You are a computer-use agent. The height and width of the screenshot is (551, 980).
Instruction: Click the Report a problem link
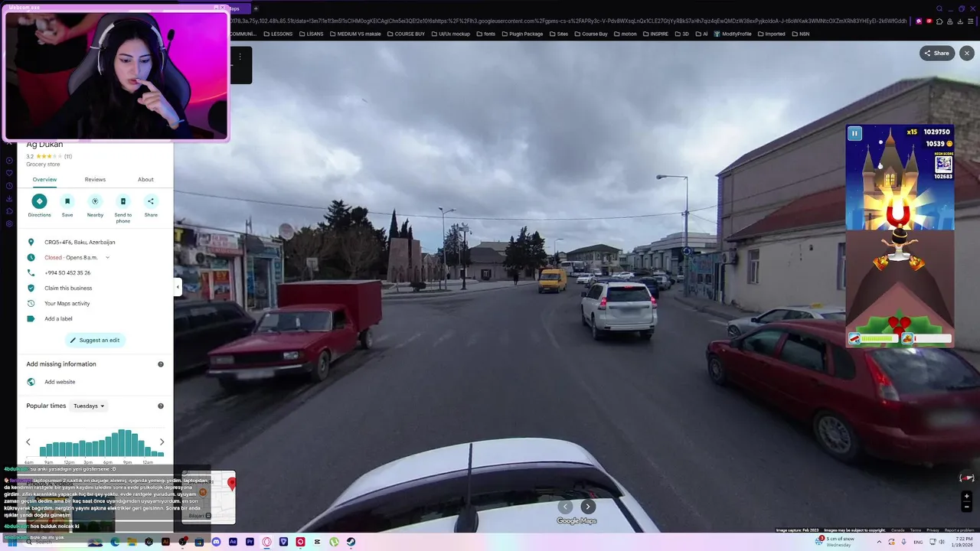[960, 530]
